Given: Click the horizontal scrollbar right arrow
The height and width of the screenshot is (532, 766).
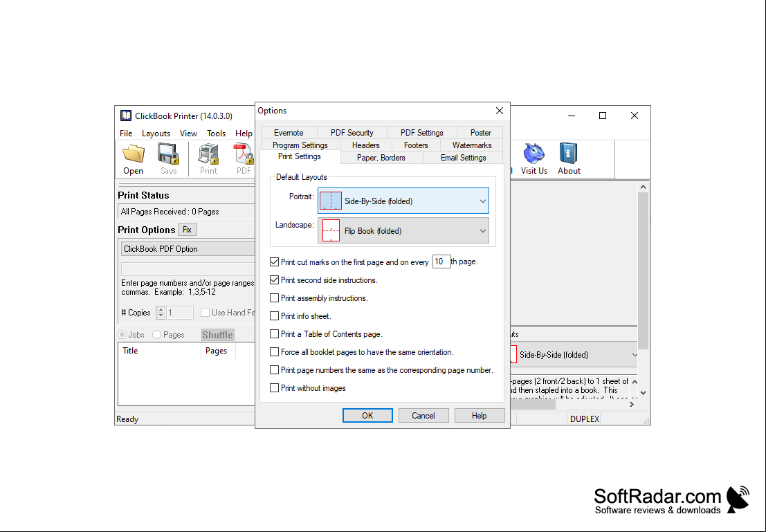Looking at the screenshot, I should pos(632,404).
